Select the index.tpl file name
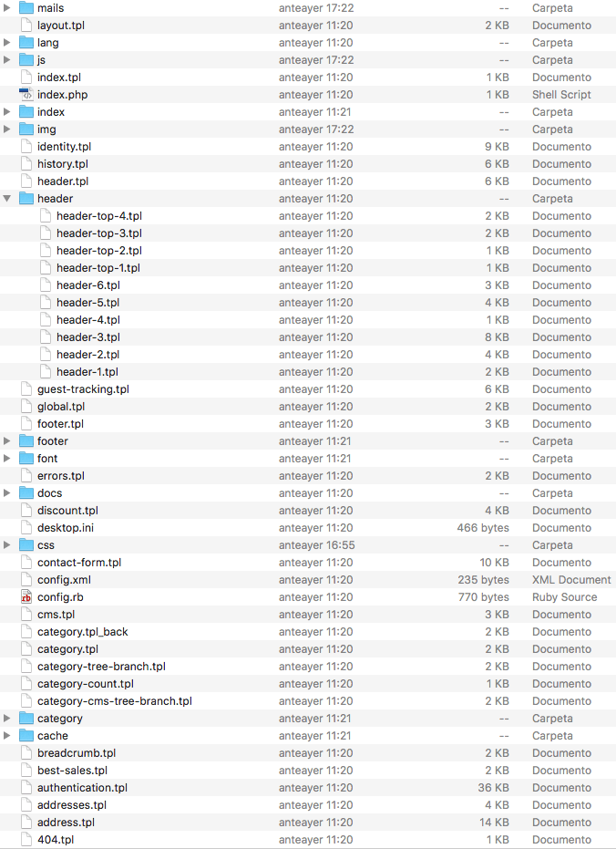The height and width of the screenshot is (849, 616). click(59, 78)
